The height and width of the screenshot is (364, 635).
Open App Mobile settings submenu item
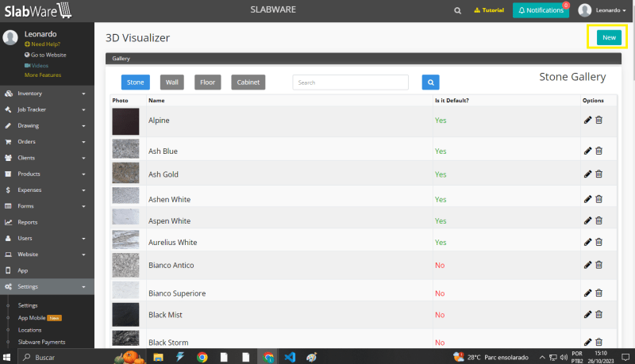[x=40, y=318]
